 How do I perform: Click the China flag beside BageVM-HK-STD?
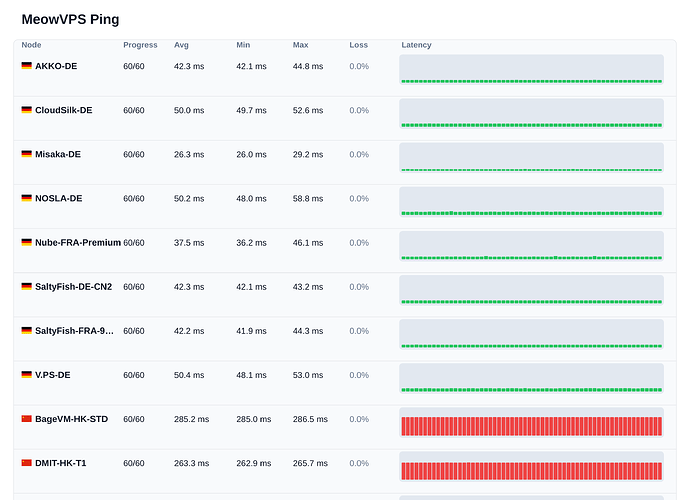[x=26, y=418]
